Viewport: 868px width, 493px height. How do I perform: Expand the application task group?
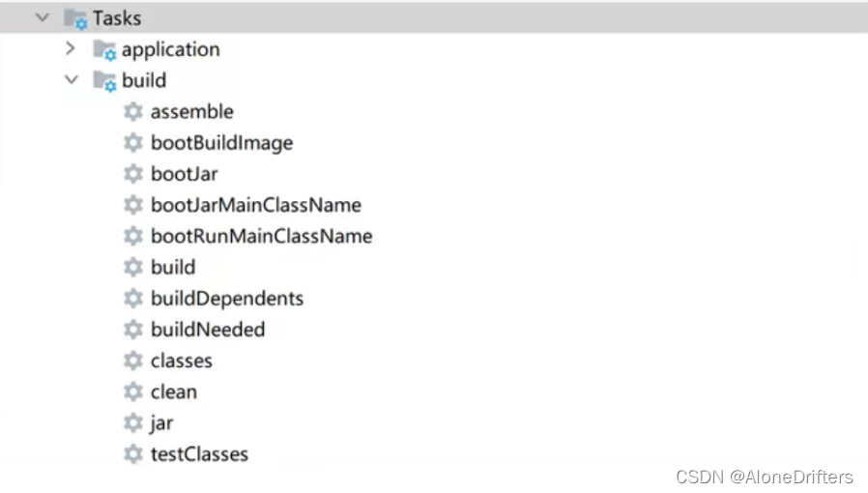click(71, 48)
